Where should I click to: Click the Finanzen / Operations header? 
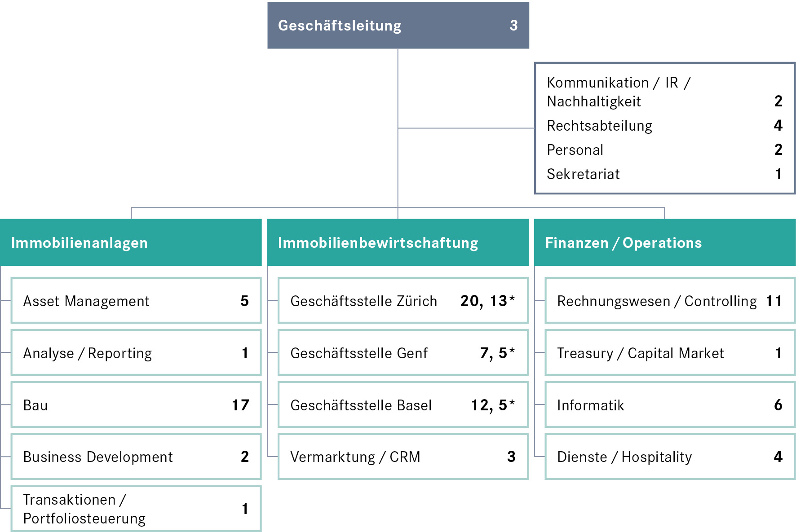point(664,242)
